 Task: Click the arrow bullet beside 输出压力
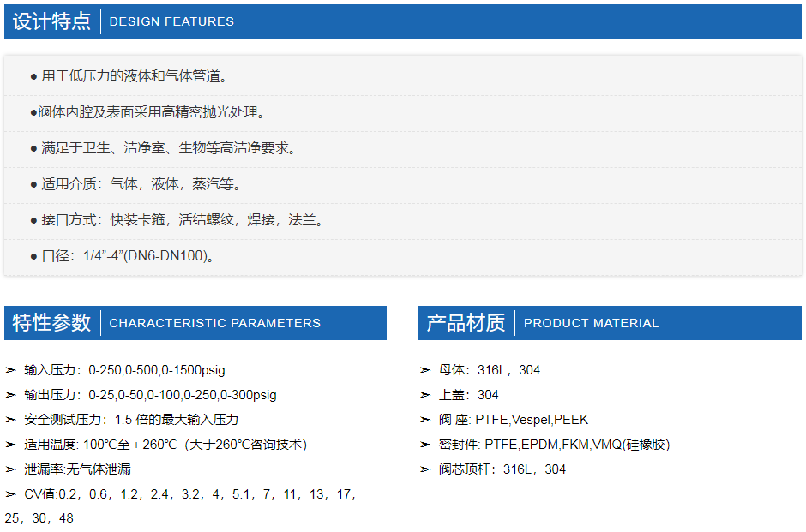pyautogui.click(x=11, y=395)
